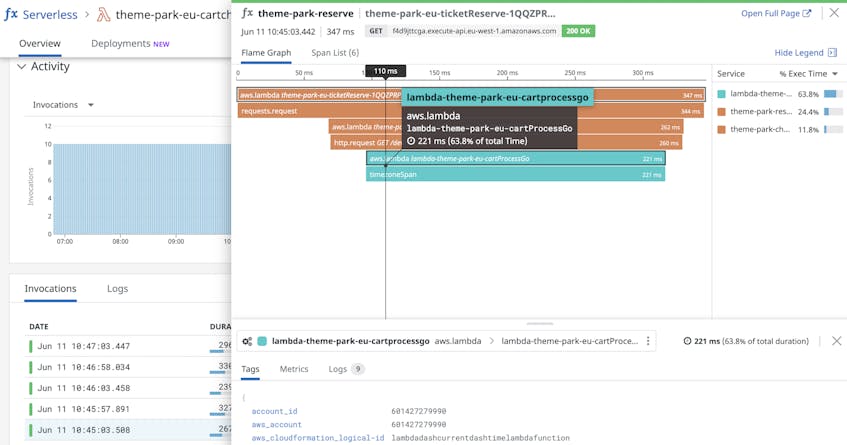Screen dimensions: 847x445
Task: Select the Invocations tab below the chart
Action: coord(50,288)
